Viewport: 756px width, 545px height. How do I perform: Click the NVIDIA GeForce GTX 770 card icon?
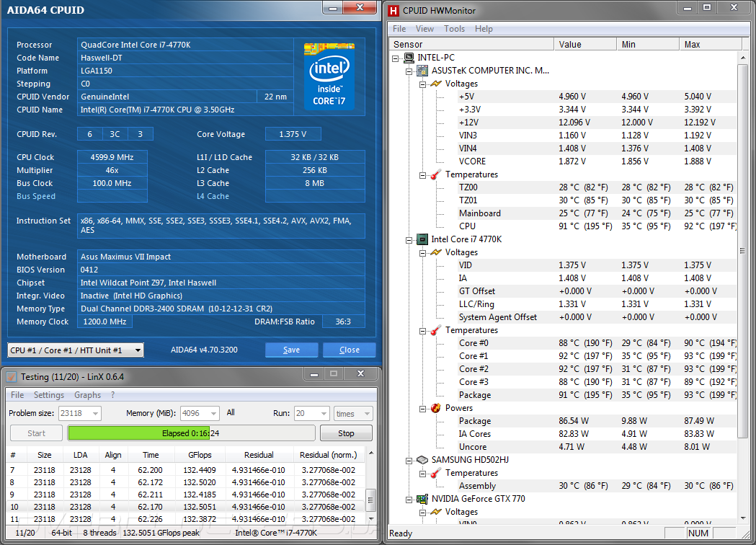[x=422, y=499]
